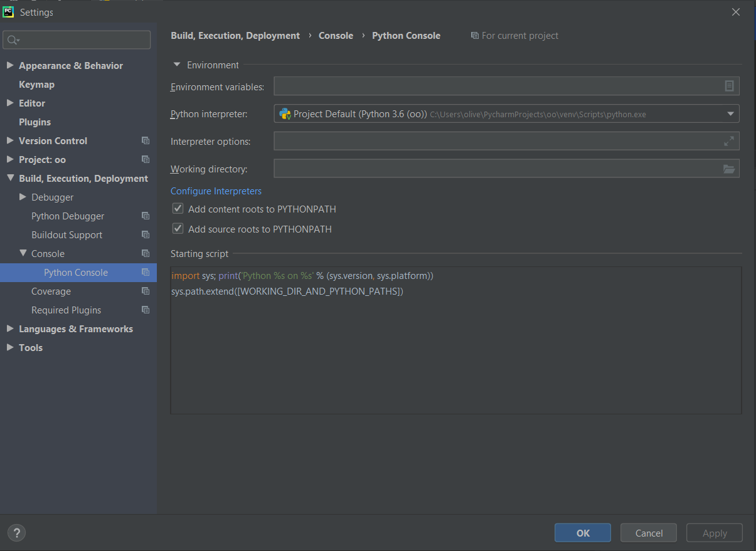Click the project-level icon beside Coverage
Screen dimensions: 756x551
tap(146, 291)
